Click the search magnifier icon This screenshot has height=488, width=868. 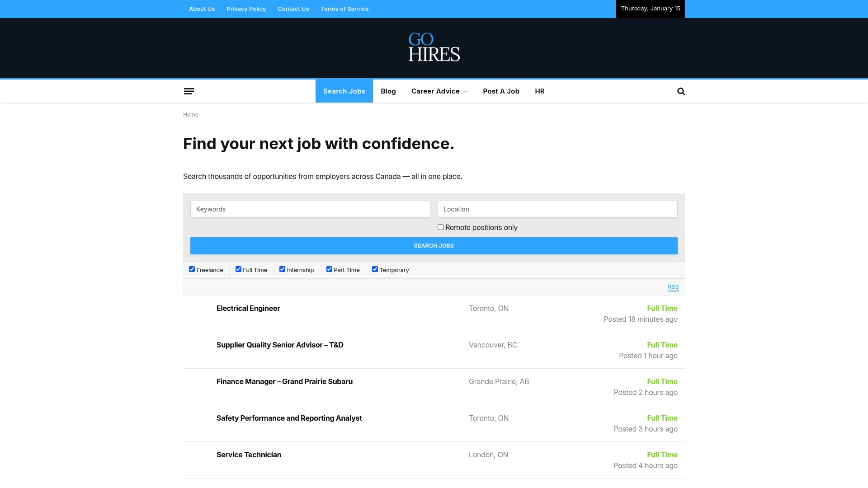[x=681, y=91]
